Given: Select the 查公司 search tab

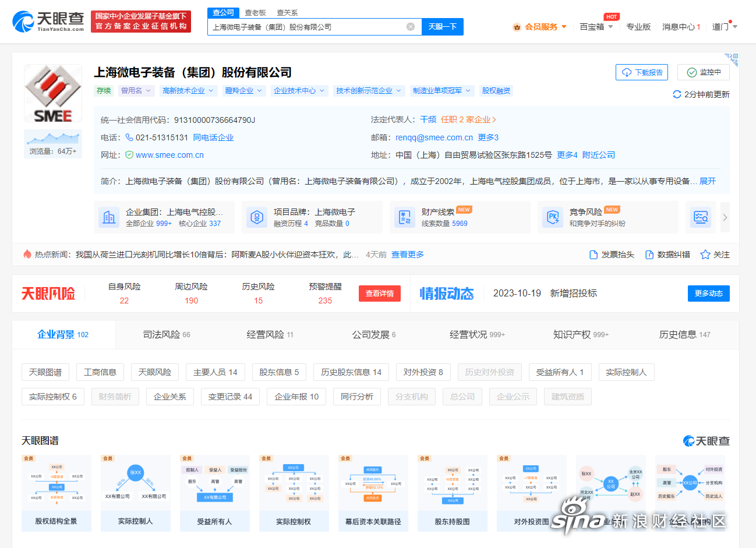Looking at the screenshot, I should (x=223, y=13).
